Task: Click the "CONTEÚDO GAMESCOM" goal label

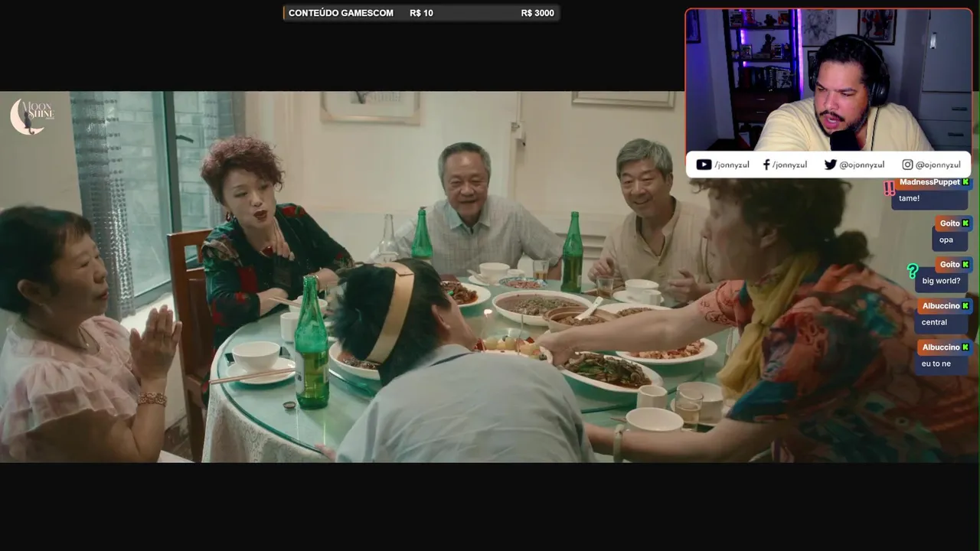Action: [341, 13]
